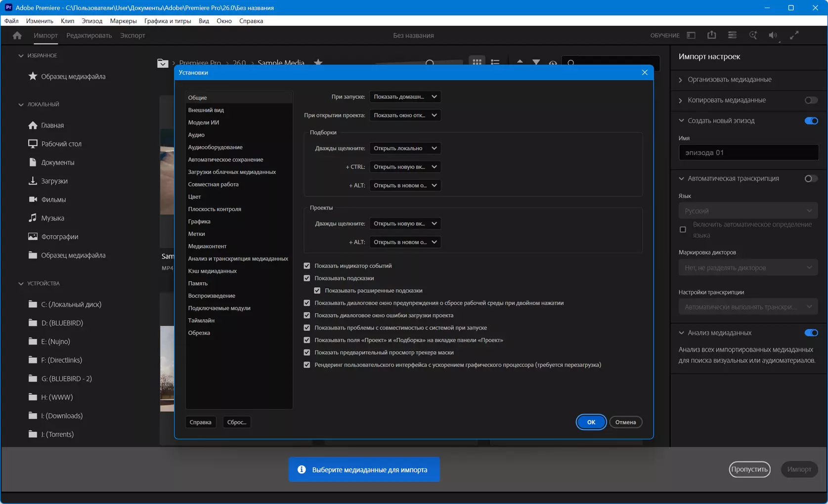Go to the Home screen icon

(17, 36)
